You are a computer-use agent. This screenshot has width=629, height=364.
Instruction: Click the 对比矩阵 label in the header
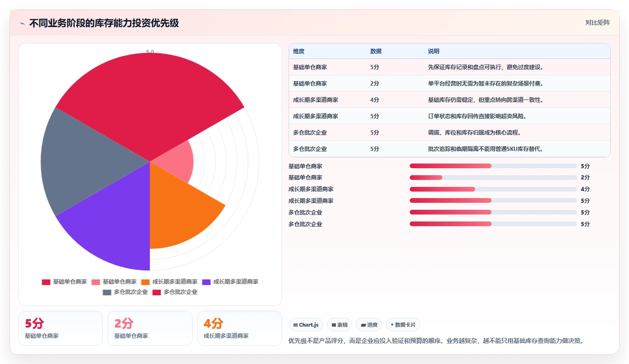coord(597,22)
